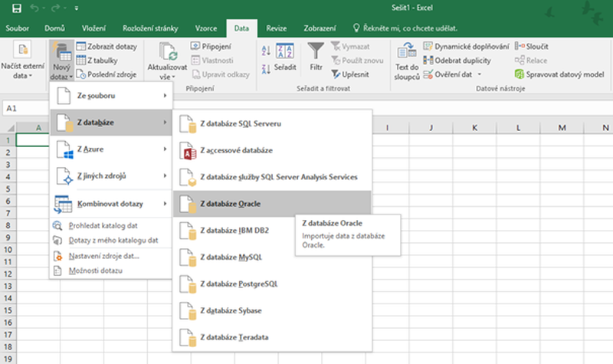The width and height of the screenshot is (613, 364).
Task: Select Z databáze Teradata
Action: pyautogui.click(x=272, y=337)
